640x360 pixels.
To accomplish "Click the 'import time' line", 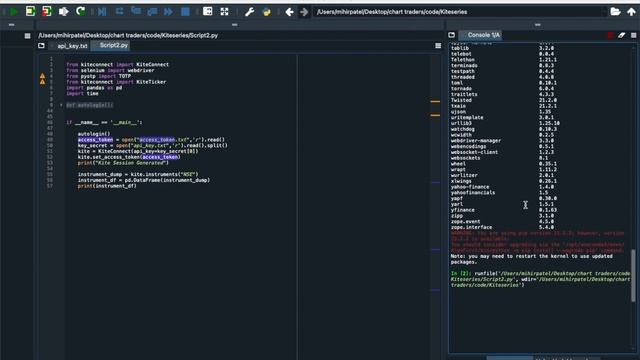I will click(x=82, y=93).
